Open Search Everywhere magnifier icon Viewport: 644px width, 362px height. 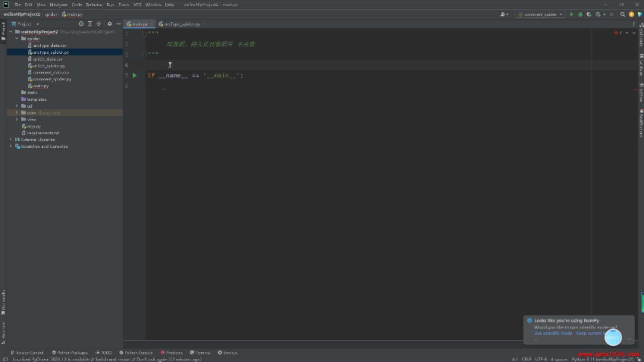click(623, 14)
